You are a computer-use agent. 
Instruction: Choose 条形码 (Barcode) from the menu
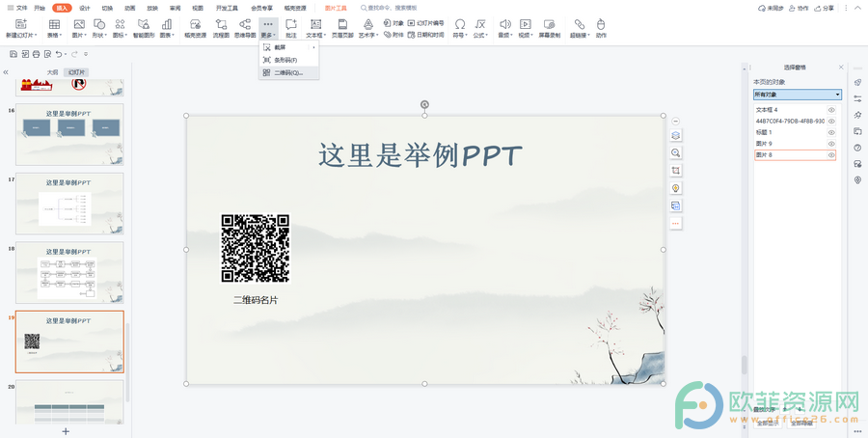pos(288,60)
